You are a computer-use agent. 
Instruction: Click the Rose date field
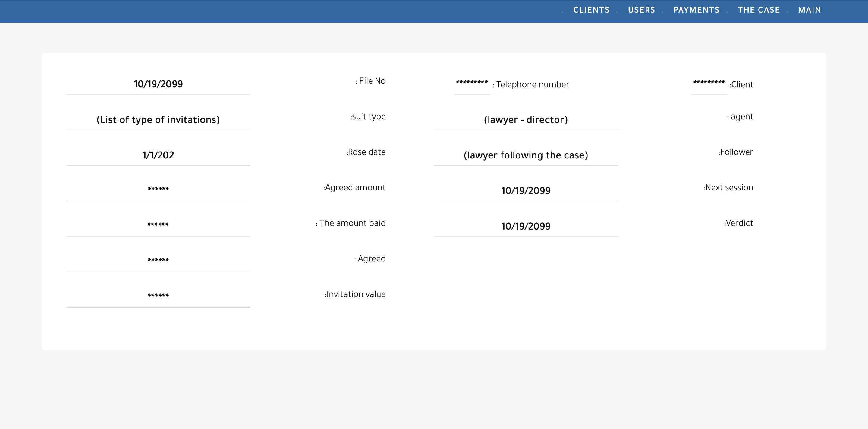pos(158,155)
